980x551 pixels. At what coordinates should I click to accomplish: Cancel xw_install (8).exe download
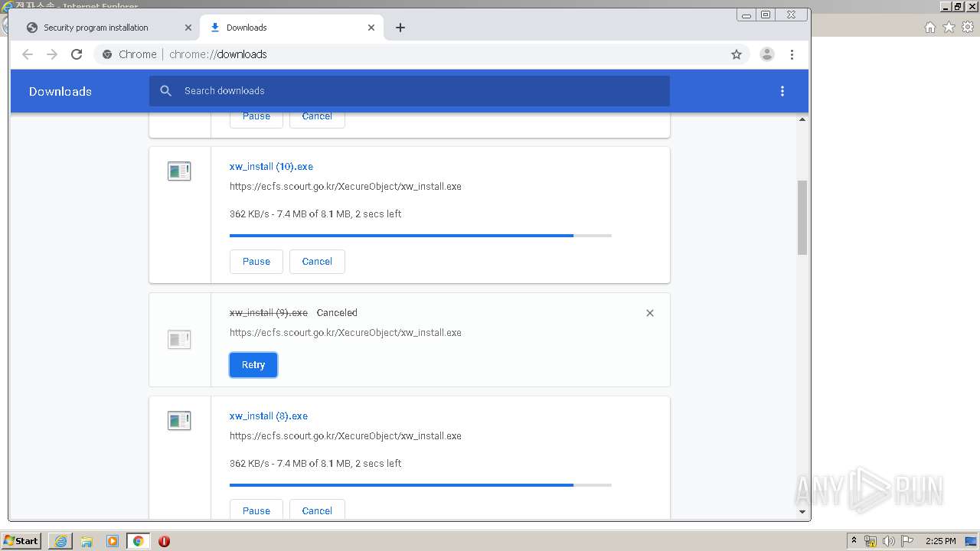[317, 510]
